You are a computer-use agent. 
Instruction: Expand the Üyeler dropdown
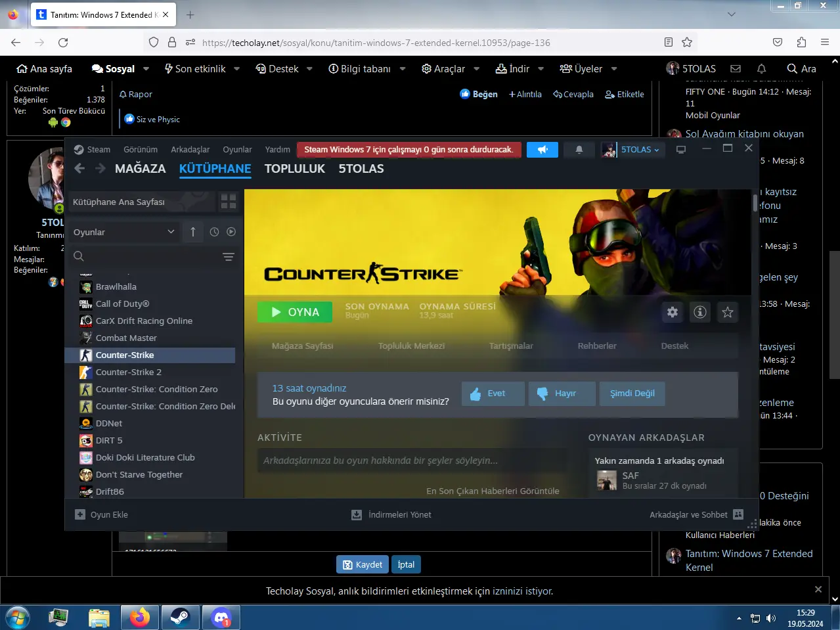click(614, 69)
